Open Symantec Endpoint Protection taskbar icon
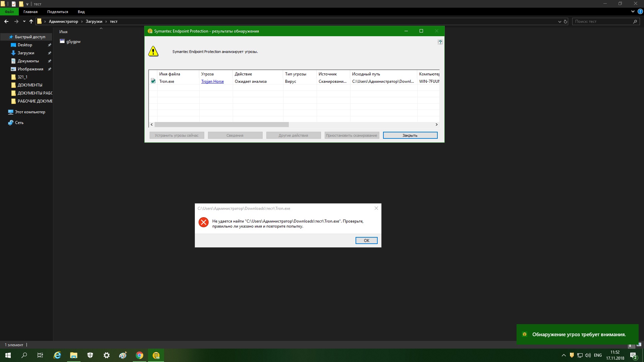644x362 pixels. pos(156,355)
